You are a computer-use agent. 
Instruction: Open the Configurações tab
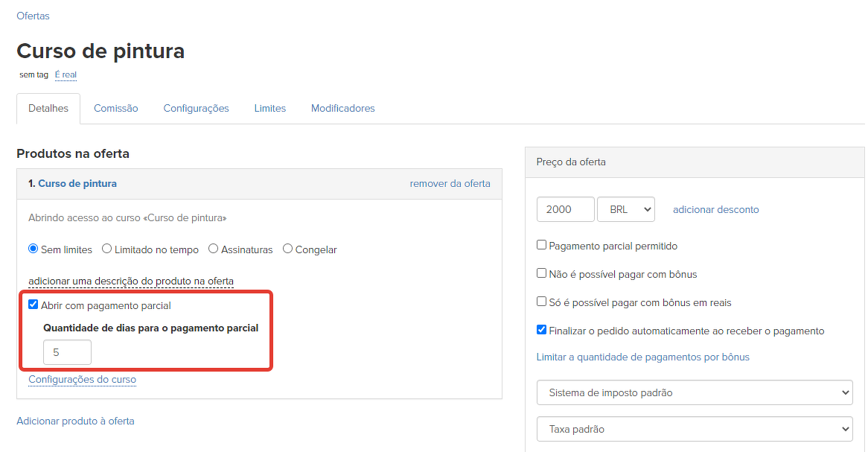(x=196, y=108)
